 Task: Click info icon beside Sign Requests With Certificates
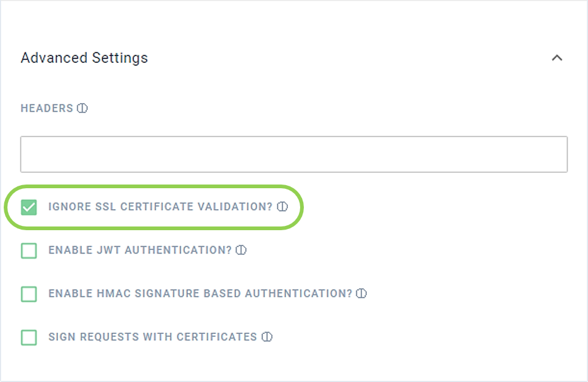(x=267, y=337)
